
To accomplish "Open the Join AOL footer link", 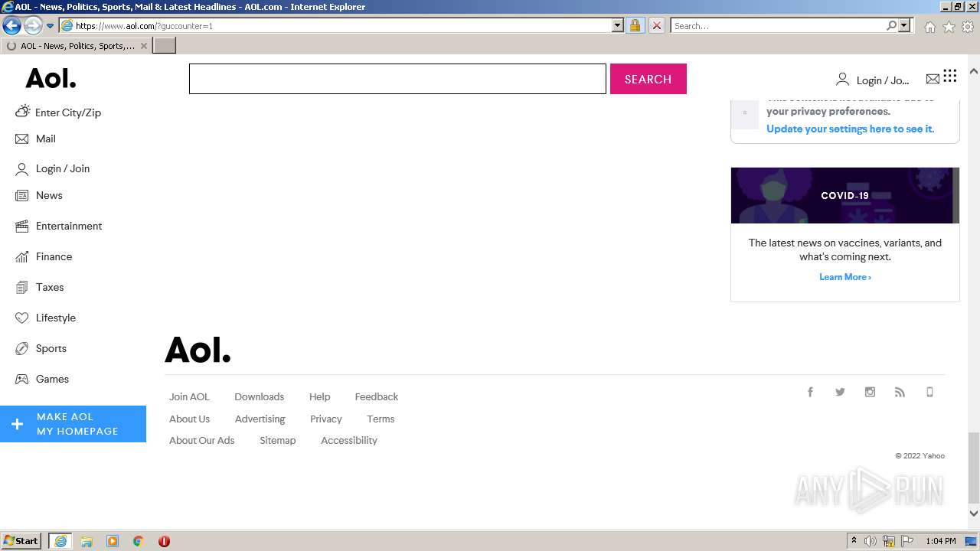I will (x=189, y=396).
